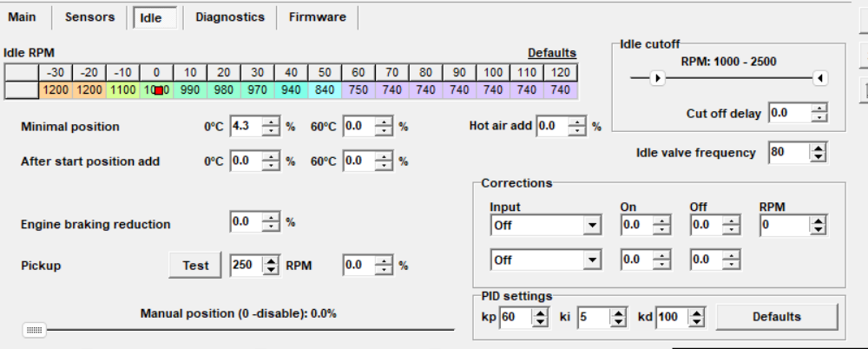Open the Firmware tab
Image resolution: width=868 pixels, height=349 pixels.
(317, 16)
